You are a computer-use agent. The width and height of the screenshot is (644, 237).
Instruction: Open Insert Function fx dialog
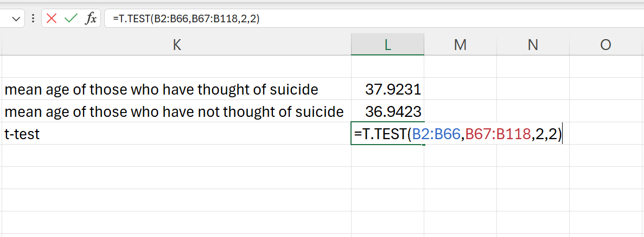coord(91,18)
